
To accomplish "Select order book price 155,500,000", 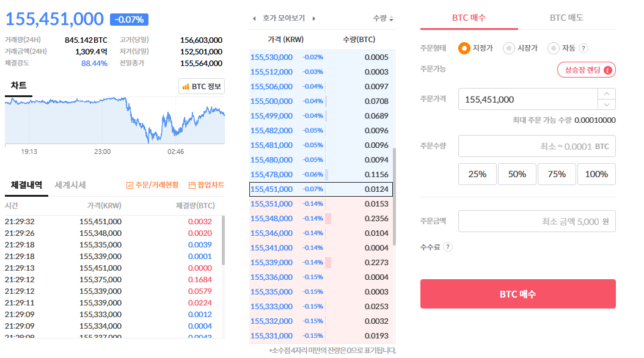I will (271, 101).
